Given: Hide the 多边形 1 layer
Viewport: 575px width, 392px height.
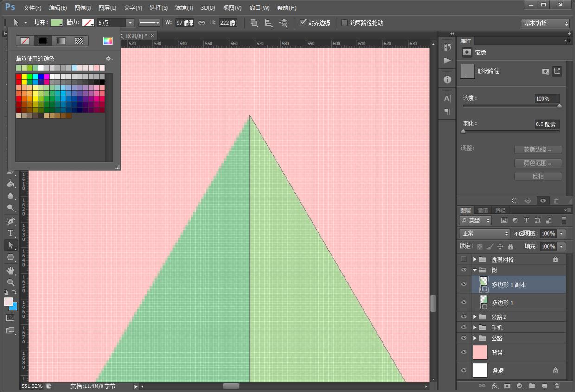Looking at the screenshot, I should [x=464, y=302].
